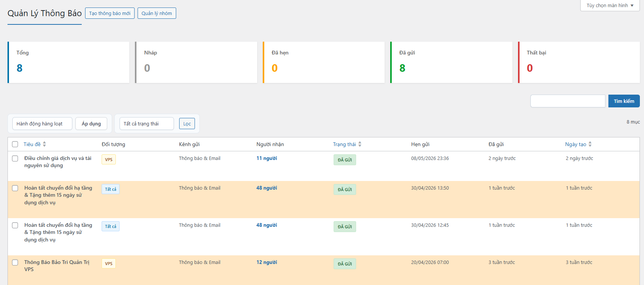Image resolution: width=644 pixels, height=285 pixels.
Task: Click the 'Đã hẹn' summary card
Action: point(324,62)
